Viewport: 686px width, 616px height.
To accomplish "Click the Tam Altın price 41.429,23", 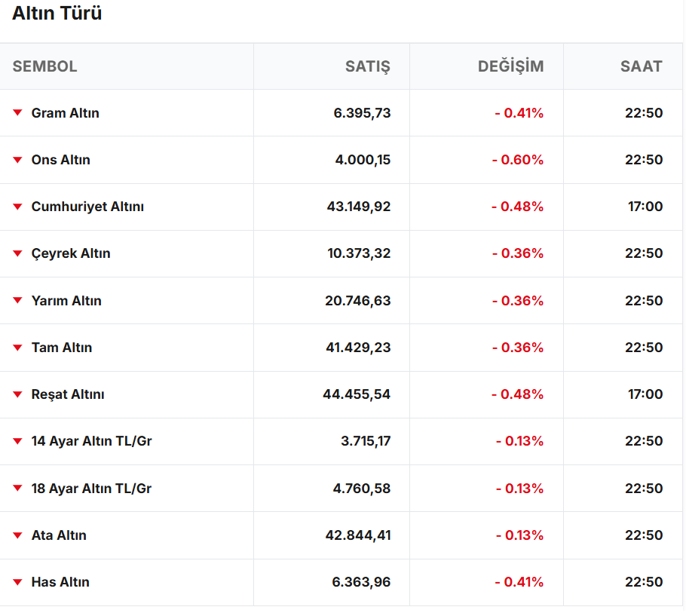I will pos(358,348).
